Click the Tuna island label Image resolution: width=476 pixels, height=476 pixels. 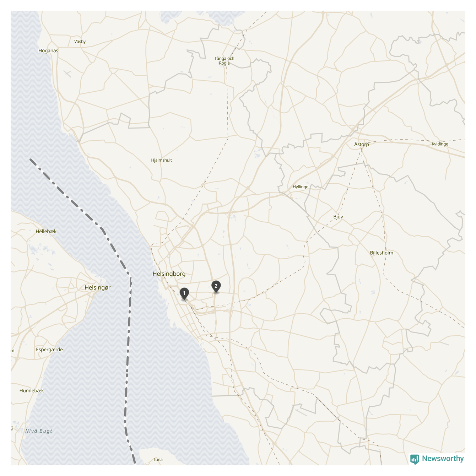coord(158,460)
